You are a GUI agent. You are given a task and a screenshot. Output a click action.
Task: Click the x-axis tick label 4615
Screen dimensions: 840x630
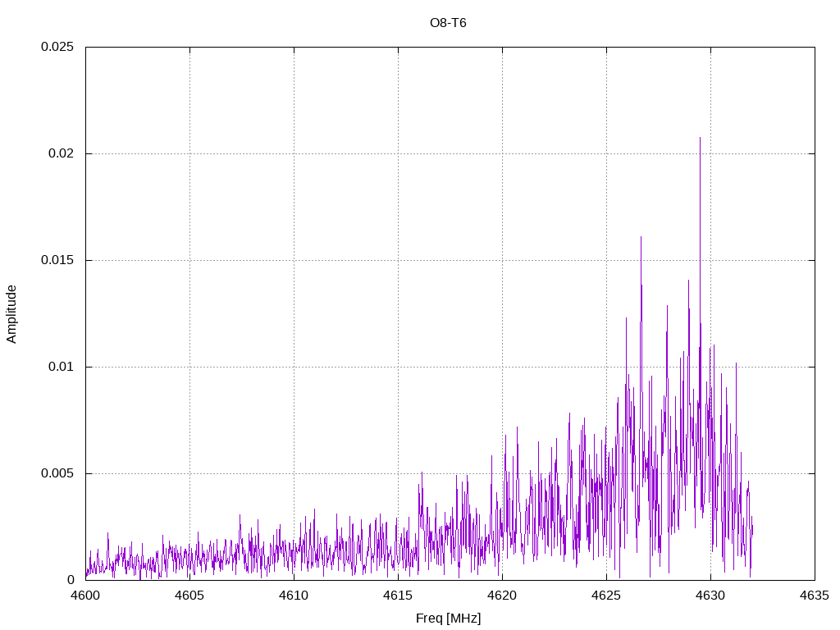(398, 596)
